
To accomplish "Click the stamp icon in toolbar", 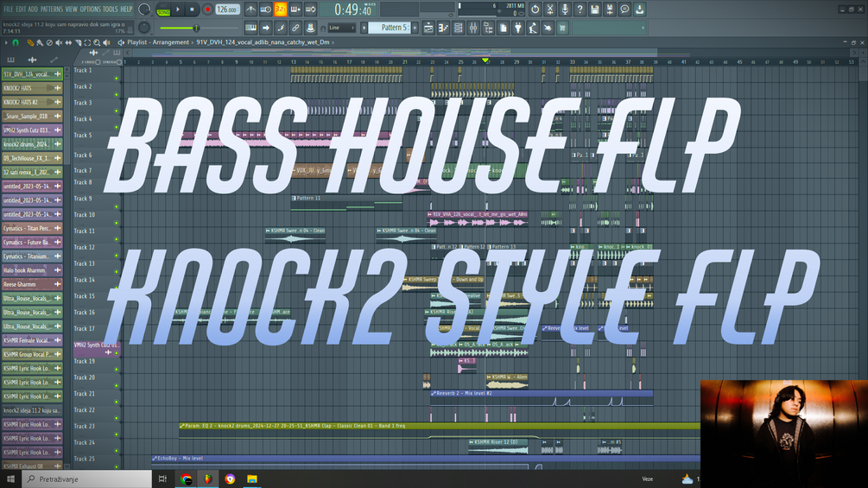I will coord(311,28).
